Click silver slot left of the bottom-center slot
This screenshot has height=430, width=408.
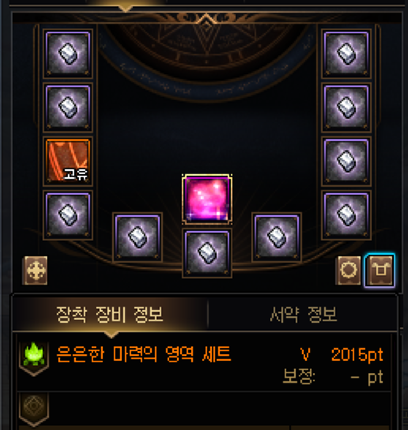coord(138,237)
